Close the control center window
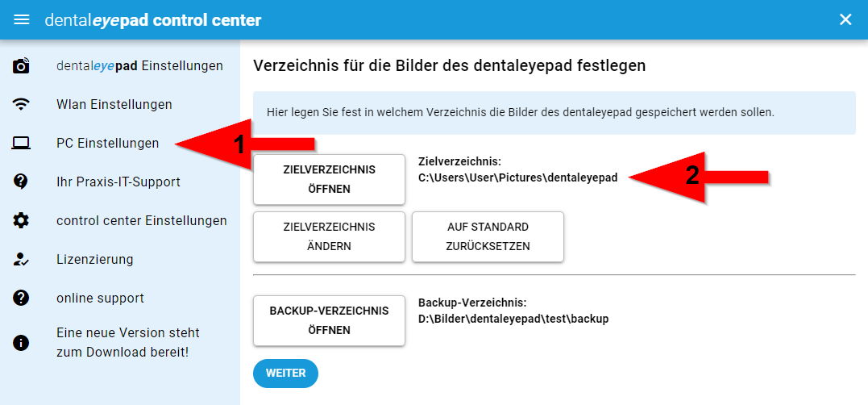Image resolution: width=868 pixels, height=405 pixels. click(x=845, y=20)
